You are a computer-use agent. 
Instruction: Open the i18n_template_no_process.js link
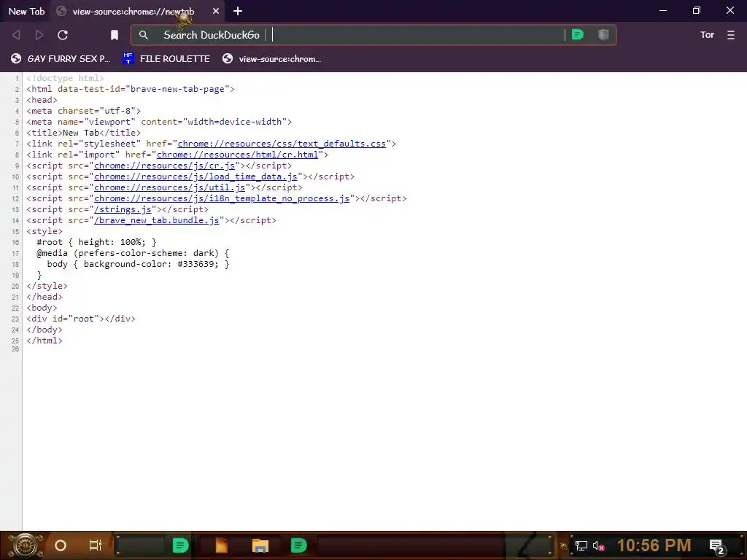pos(222,198)
